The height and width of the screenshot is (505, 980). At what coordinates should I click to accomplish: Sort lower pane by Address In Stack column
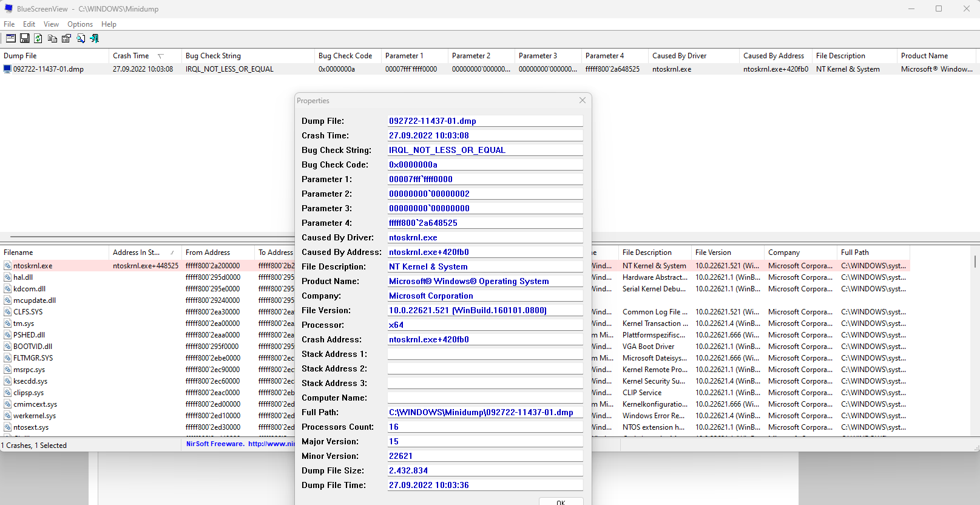pos(146,252)
